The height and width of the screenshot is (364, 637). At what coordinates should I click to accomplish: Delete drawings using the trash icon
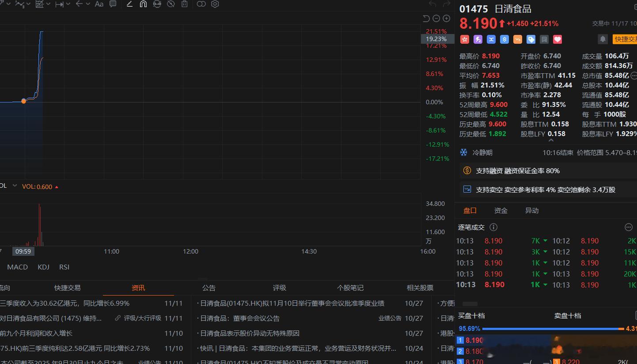point(184,4)
